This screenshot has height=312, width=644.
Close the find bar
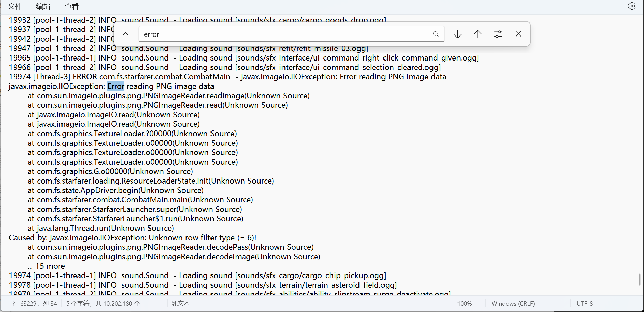(x=518, y=34)
